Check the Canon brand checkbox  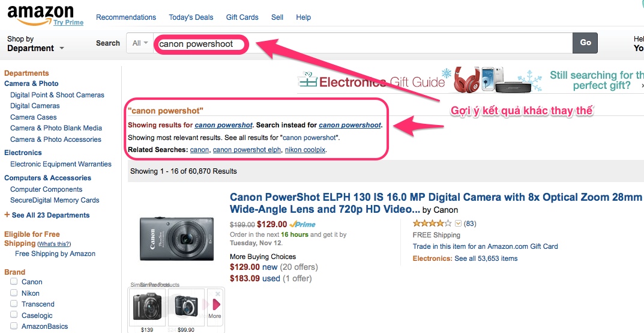tap(13, 281)
